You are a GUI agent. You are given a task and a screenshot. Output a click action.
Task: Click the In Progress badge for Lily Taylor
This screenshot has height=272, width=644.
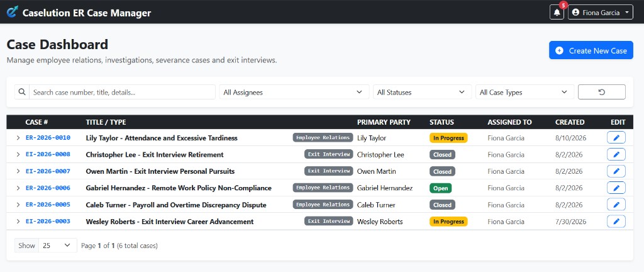448,138
